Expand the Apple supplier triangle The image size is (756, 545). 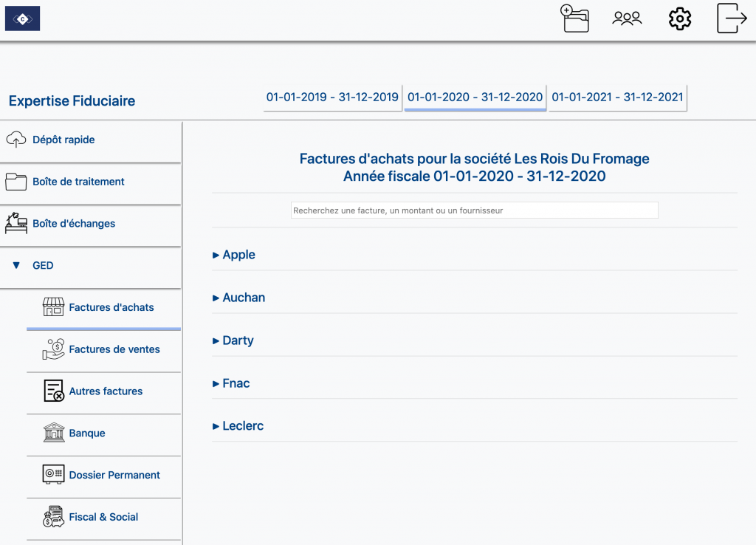click(x=216, y=255)
